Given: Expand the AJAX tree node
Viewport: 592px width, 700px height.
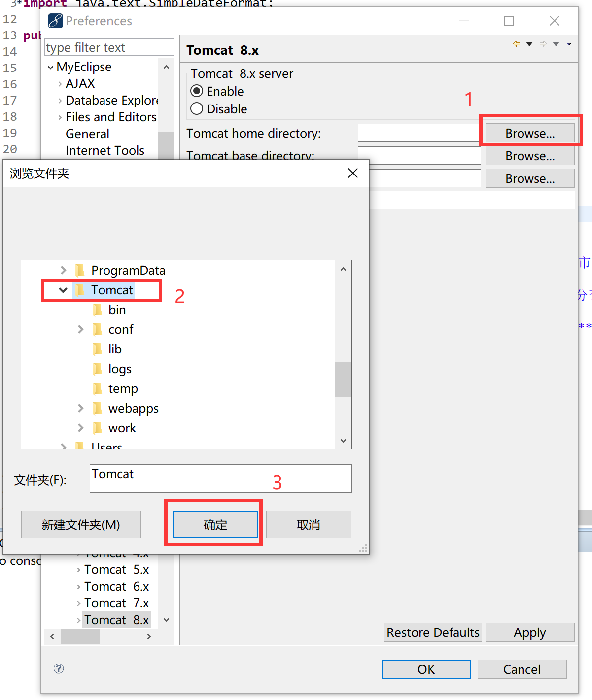Looking at the screenshot, I should click(60, 84).
